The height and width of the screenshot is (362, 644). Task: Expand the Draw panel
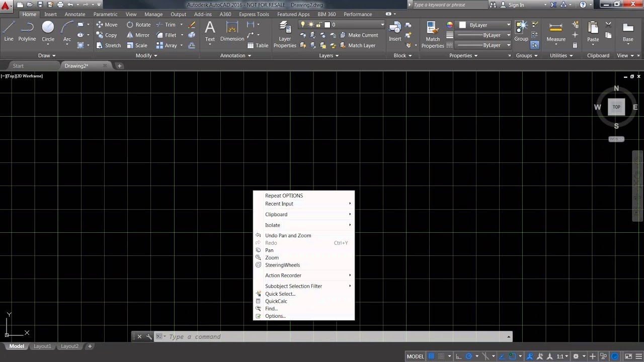(x=47, y=55)
